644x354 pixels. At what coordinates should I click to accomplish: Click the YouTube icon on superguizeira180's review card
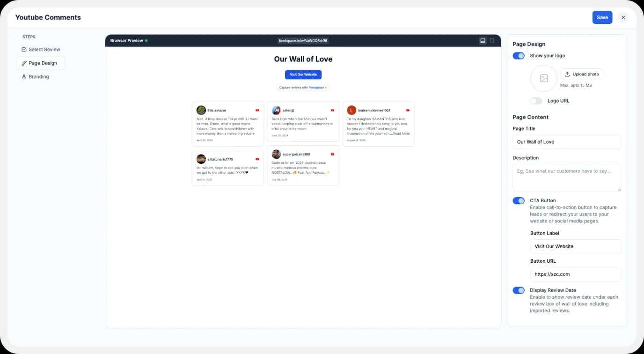pos(332,154)
